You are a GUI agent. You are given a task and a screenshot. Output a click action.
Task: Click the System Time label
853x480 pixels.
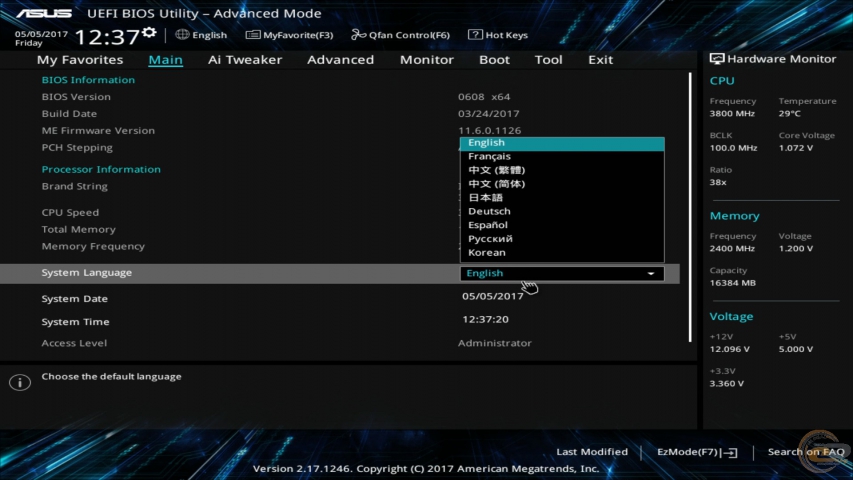pos(75,322)
